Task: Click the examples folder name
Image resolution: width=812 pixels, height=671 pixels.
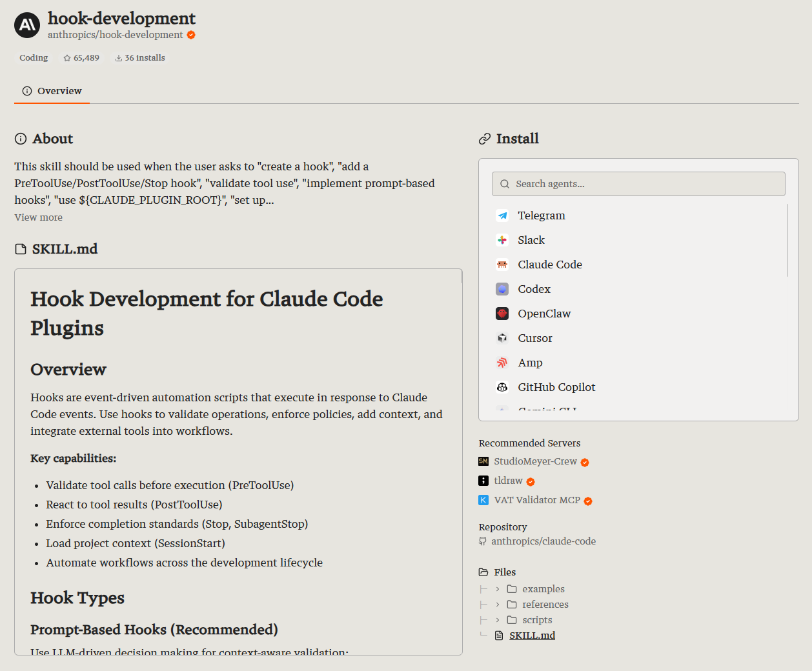Action: (x=543, y=589)
